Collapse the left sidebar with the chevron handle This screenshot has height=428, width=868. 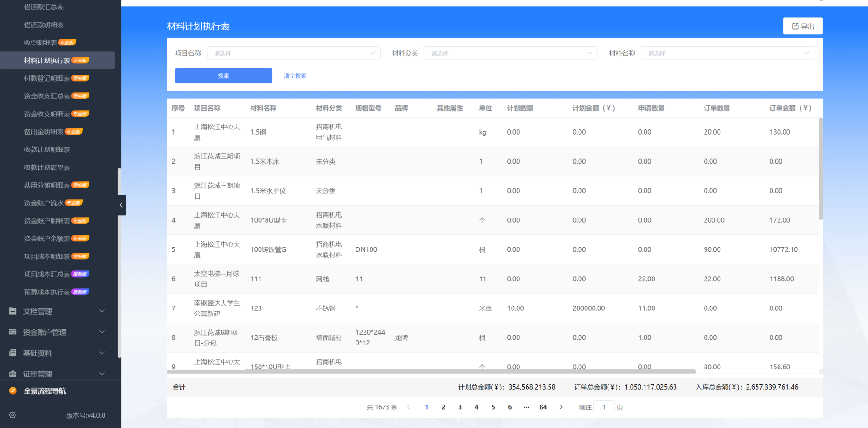tap(121, 205)
